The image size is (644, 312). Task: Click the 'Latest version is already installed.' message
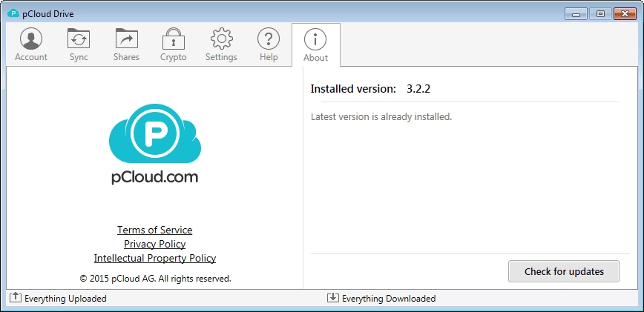381,117
